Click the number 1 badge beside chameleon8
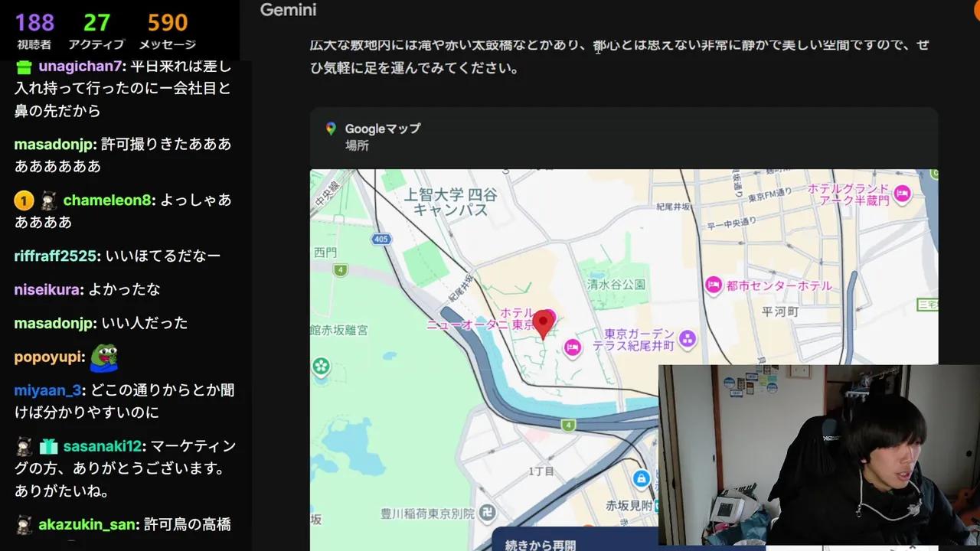Image resolution: width=980 pixels, height=551 pixels. (x=24, y=201)
